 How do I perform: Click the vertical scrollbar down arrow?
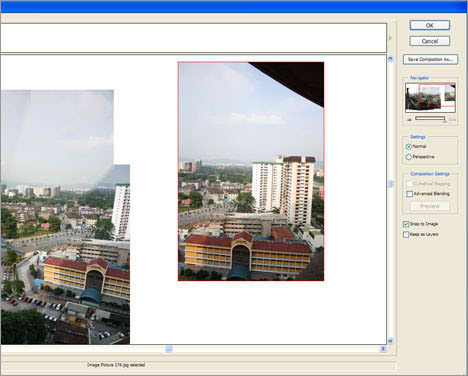pos(390,341)
